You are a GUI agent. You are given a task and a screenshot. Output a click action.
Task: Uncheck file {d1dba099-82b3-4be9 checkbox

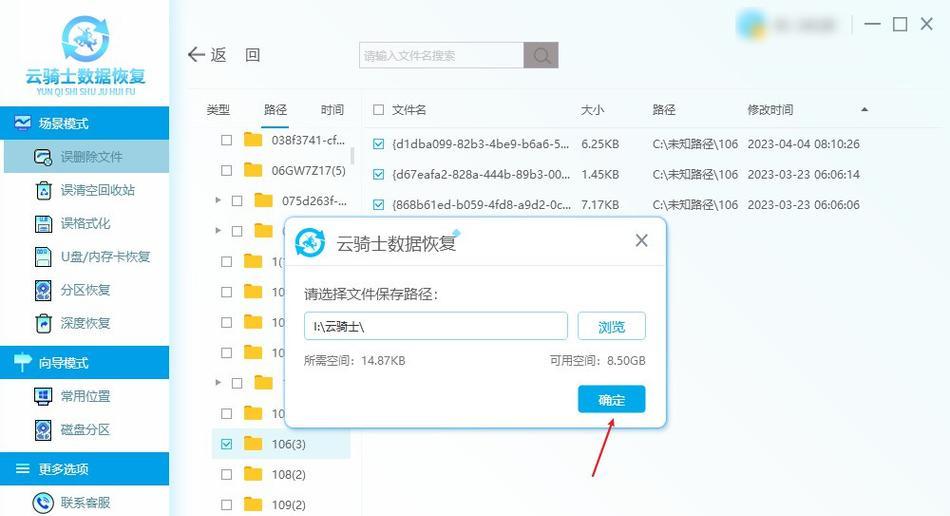(379, 144)
